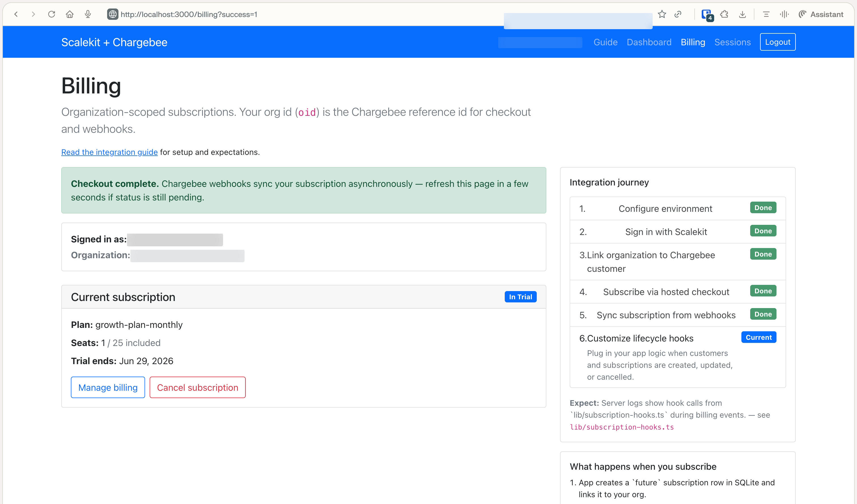
Task: Open the shield extension with badge 4
Action: tap(707, 15)
